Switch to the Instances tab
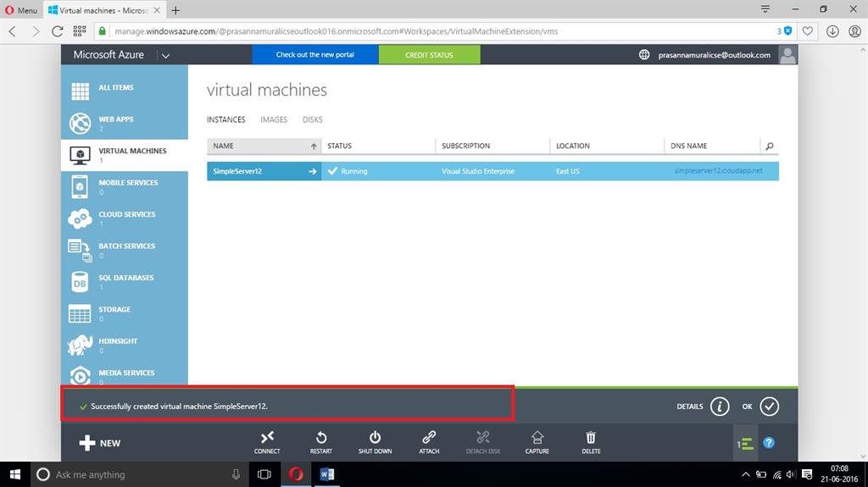Image resolution: width=868 pixels, height=487 pixels. point(225,119)
